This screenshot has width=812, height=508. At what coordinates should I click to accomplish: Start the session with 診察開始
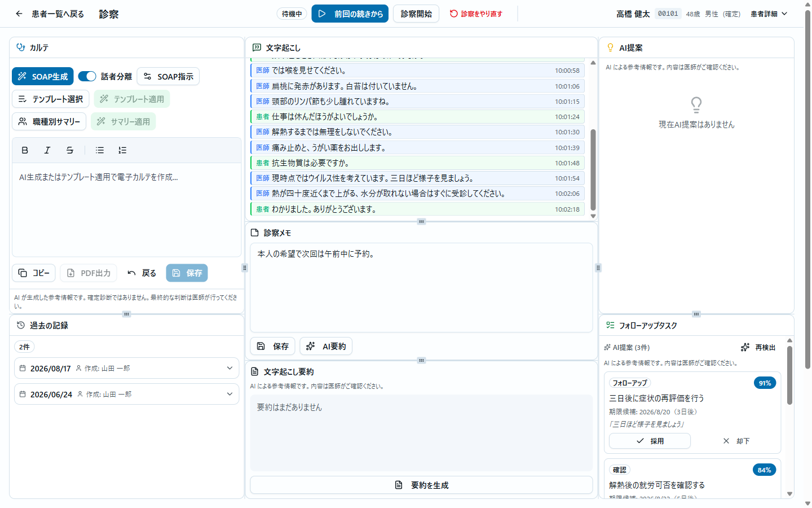[x=416, y=14]
